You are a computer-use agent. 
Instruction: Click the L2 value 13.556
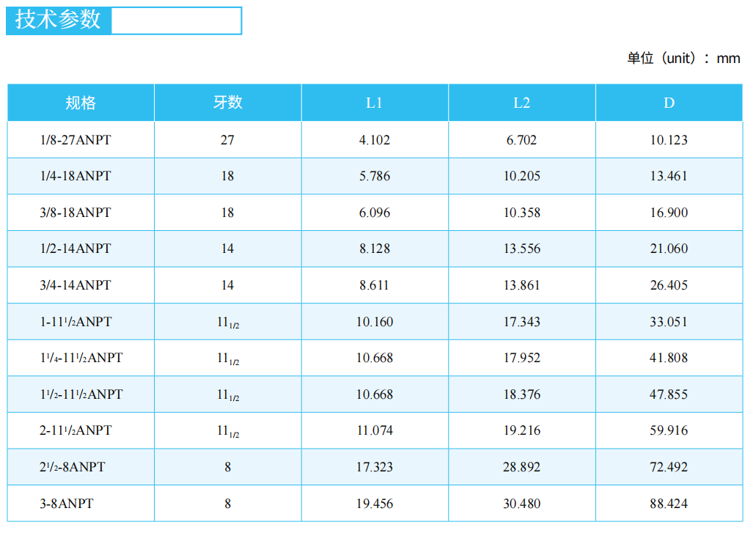(521, 249)
